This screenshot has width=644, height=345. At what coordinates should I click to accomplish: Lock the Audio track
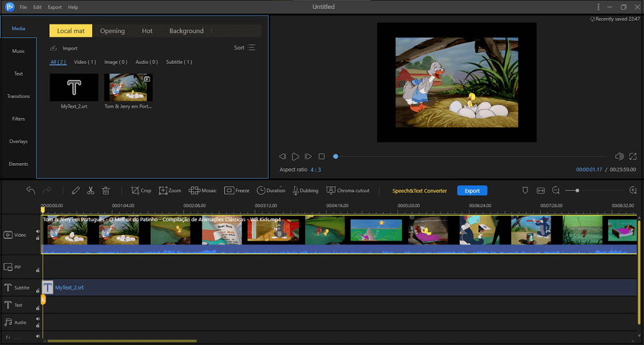(x=38, y=325)
